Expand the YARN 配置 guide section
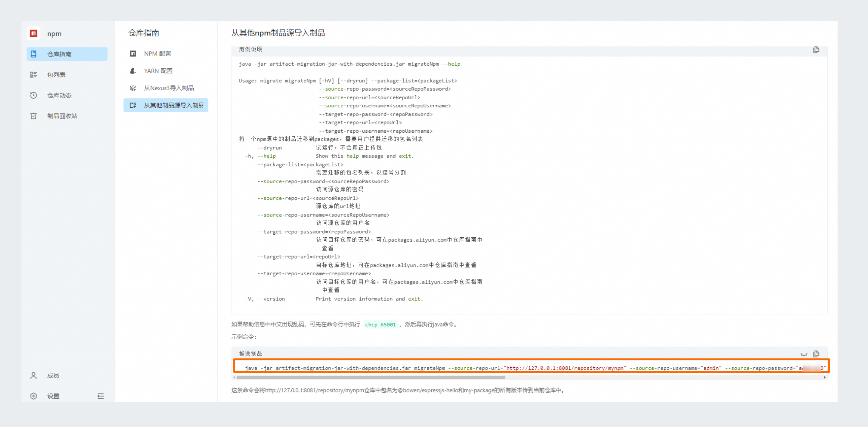This screenshot has width=868, height=427. point(158,71)
